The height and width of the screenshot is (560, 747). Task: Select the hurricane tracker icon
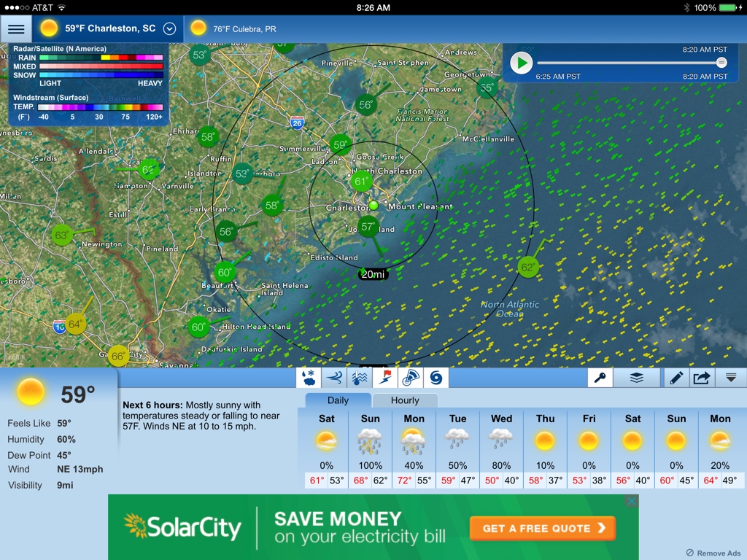click(436, 378)
